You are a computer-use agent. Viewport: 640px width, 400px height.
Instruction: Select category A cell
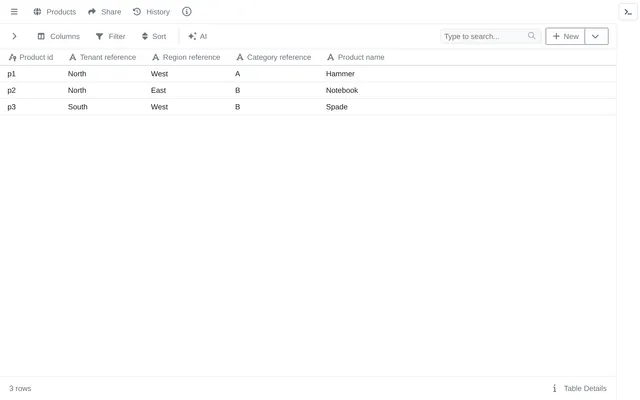tap(238, 74)
